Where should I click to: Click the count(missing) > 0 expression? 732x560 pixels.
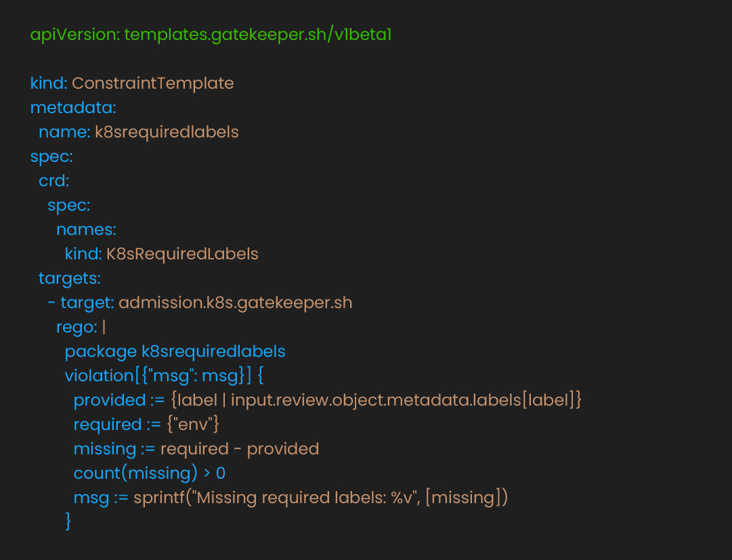pos(150,474)
